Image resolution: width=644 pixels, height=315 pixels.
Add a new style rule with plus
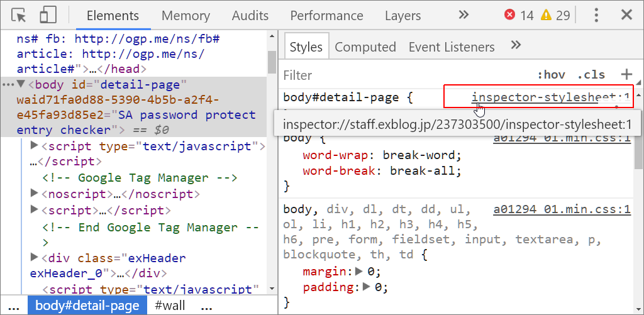tap(626, 75)
